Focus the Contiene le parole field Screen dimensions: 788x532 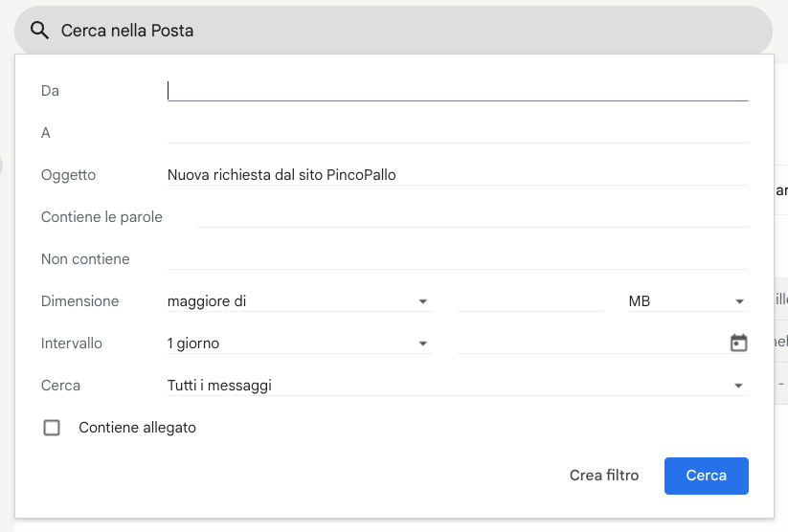471,217
